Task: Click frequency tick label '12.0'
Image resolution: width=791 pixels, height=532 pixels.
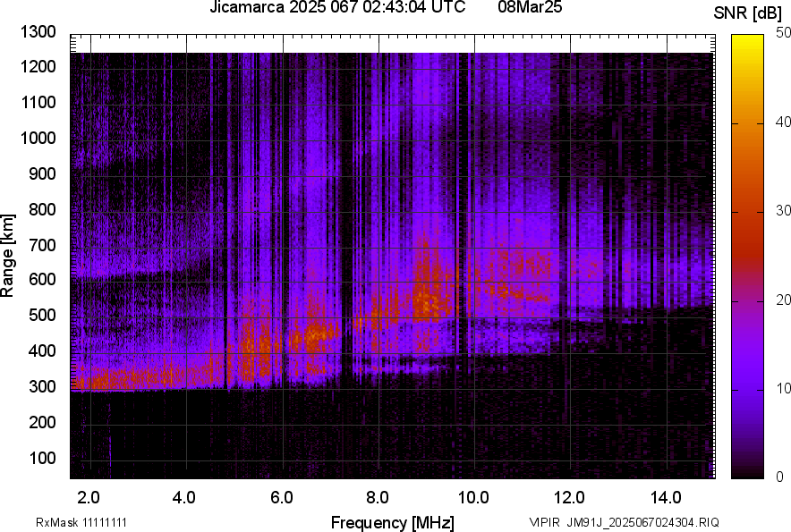Action: click(570, 498)
